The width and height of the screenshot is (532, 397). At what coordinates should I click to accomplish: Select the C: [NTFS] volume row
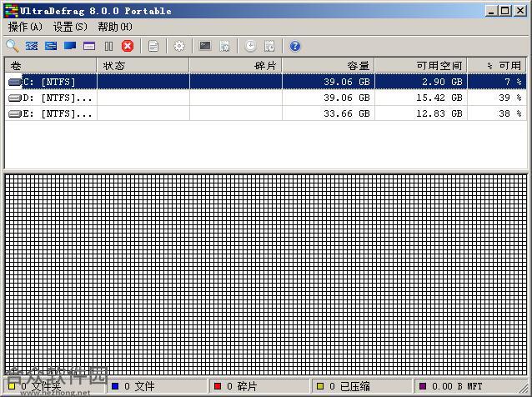pyautogui.click(x=266, y=82)
